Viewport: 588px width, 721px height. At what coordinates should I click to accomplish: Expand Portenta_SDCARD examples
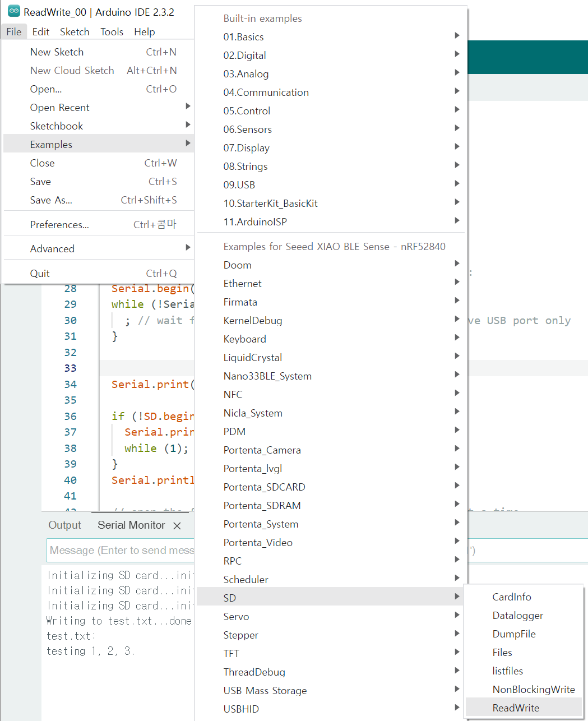[331, 487]
